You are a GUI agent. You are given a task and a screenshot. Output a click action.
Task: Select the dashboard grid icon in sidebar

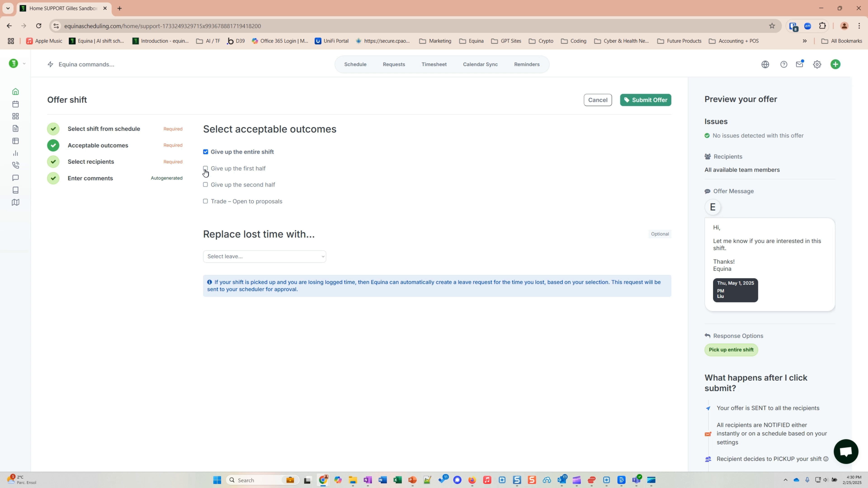(16, 116)
